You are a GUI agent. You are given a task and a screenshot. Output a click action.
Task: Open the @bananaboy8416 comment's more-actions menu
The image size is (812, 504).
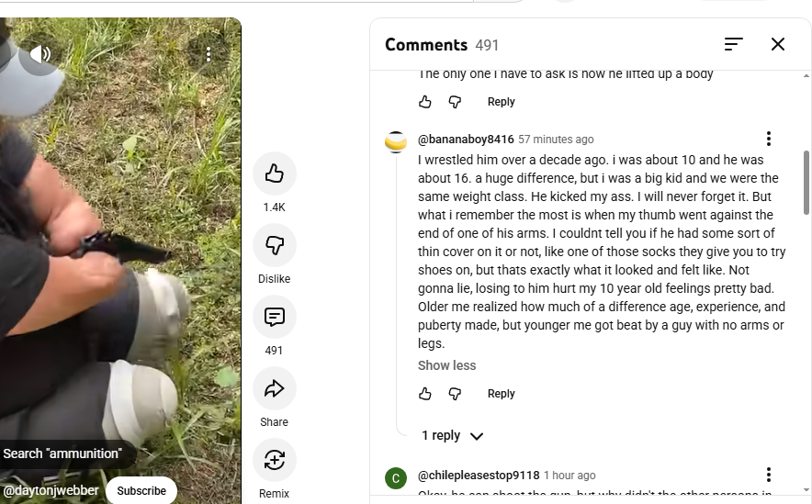769,140
